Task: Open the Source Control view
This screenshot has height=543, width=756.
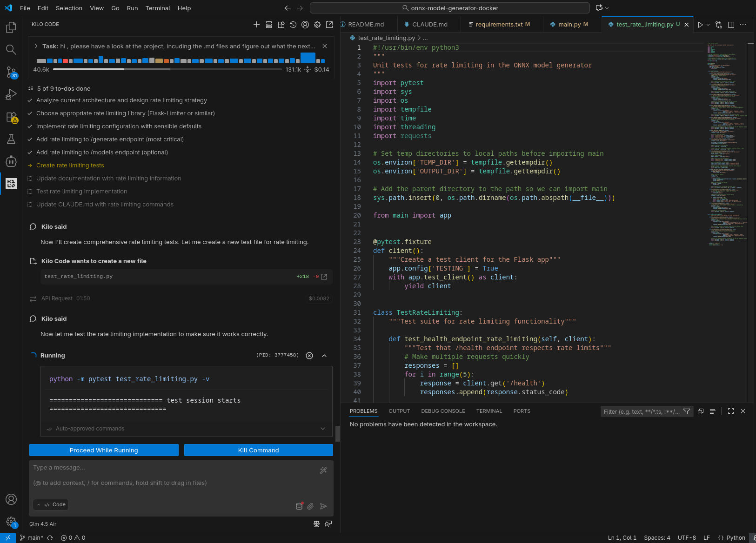Action: pos(11,72)
